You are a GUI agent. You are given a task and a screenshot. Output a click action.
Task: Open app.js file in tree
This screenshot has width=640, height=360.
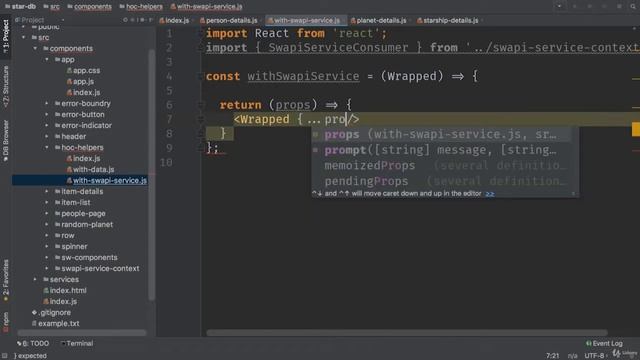(80, 82)
